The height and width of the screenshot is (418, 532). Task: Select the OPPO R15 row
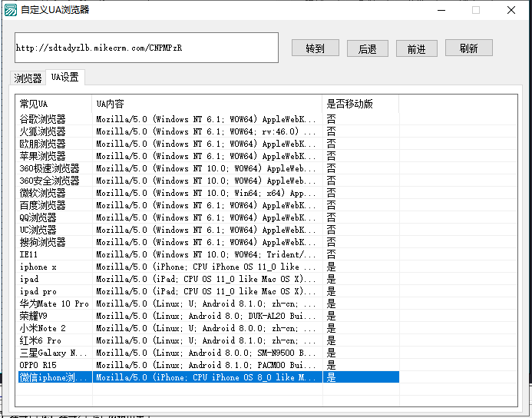208,365
